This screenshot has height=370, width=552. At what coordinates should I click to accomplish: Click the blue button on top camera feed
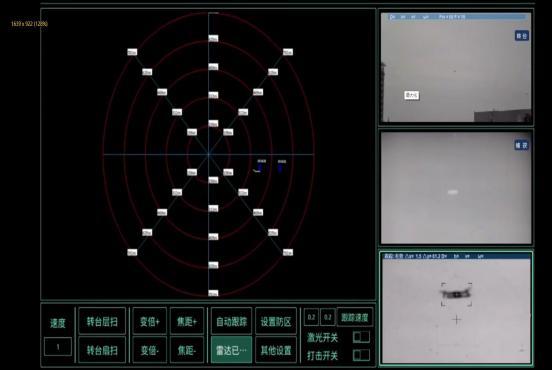pos(521,36)
